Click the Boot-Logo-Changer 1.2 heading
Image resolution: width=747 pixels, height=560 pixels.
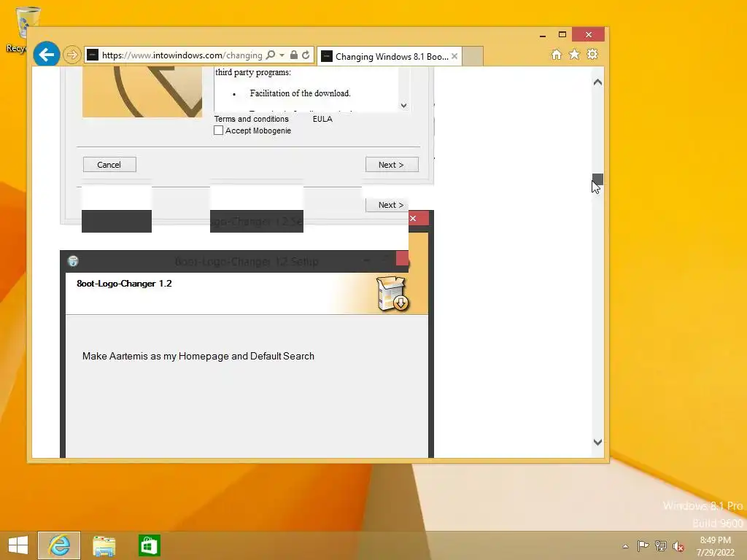coord(124,284)
